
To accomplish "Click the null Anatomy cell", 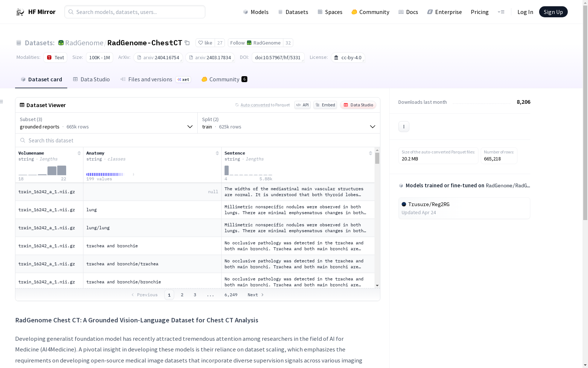I will (152, 192).
